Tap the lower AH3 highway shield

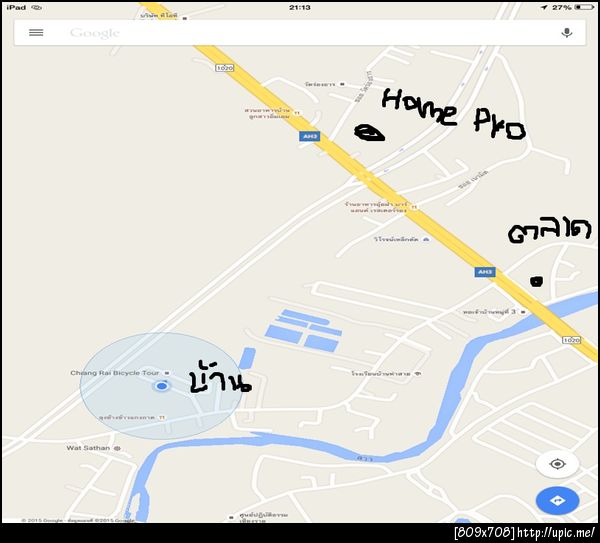[x=485, y=272]
